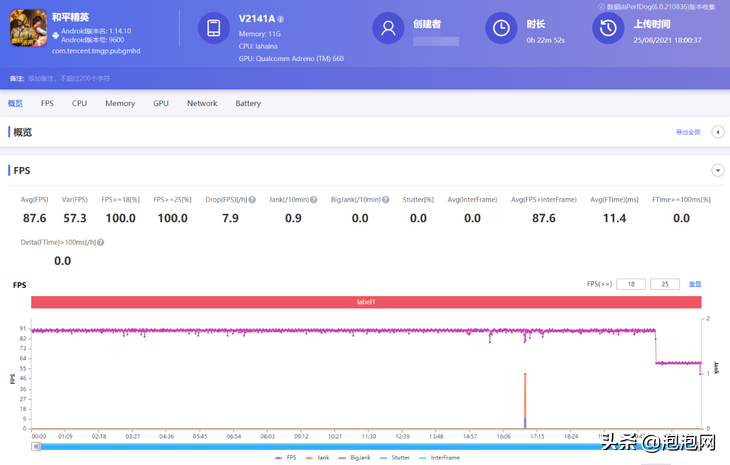This screenshot has height=465, width=730.
Task: Click the Android robot icon
Action: (x=55, y=35)
